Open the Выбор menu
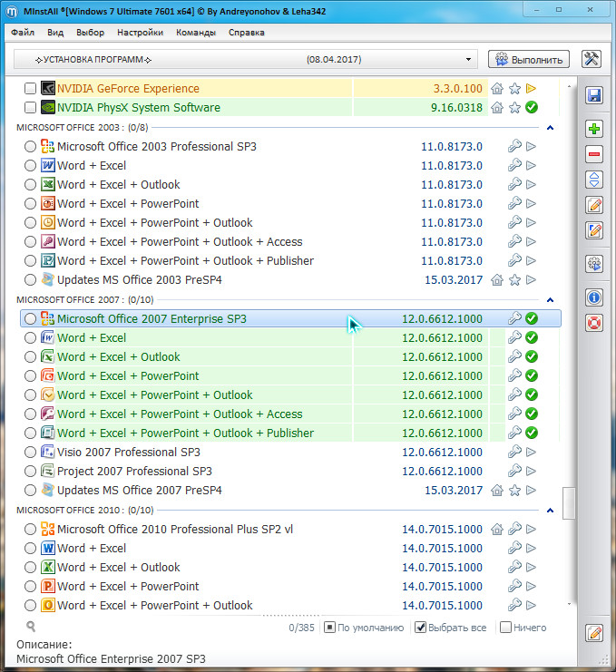Screen dimensions: 616x672 tap(90, 32)
